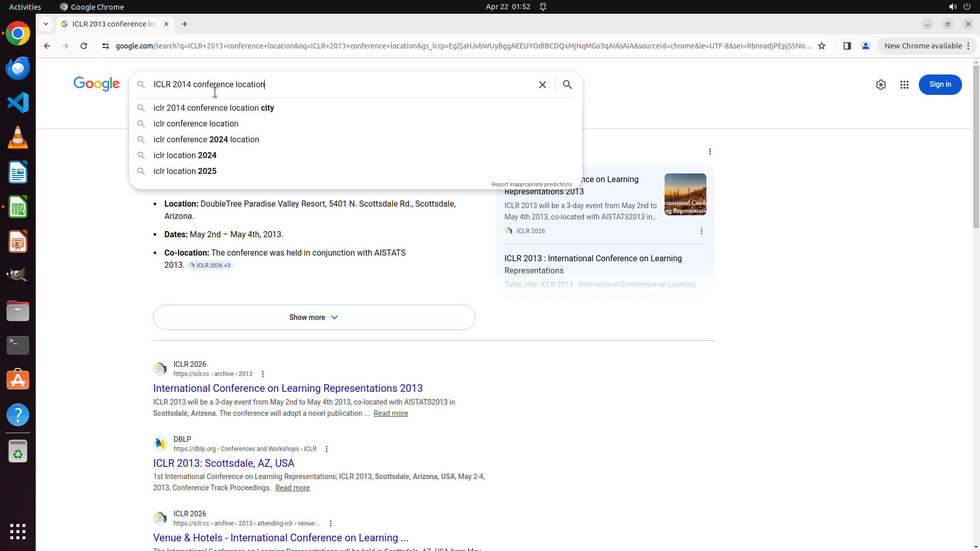Open Chrome profile avatar menu

tap(866, 46)
